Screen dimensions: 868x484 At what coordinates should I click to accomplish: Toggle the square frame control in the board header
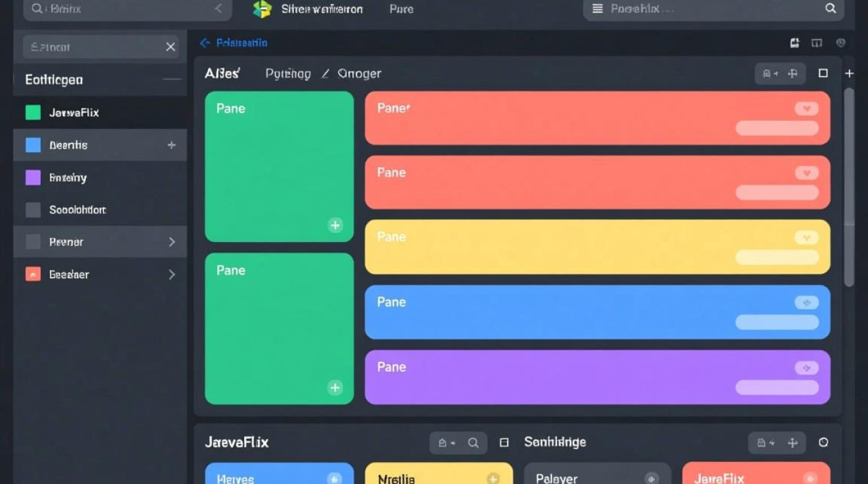click(x=823, y=73)
